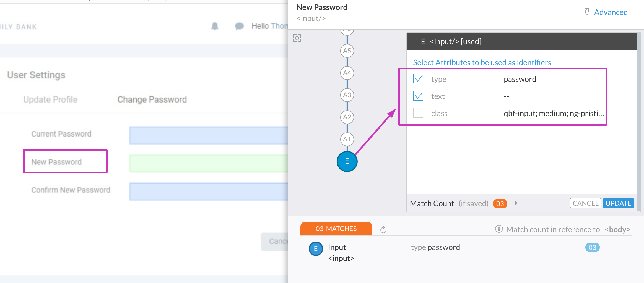This screenshot has width=644, height=283.
Task: Click the blue E element node
Action: click(x=347, y=161)
